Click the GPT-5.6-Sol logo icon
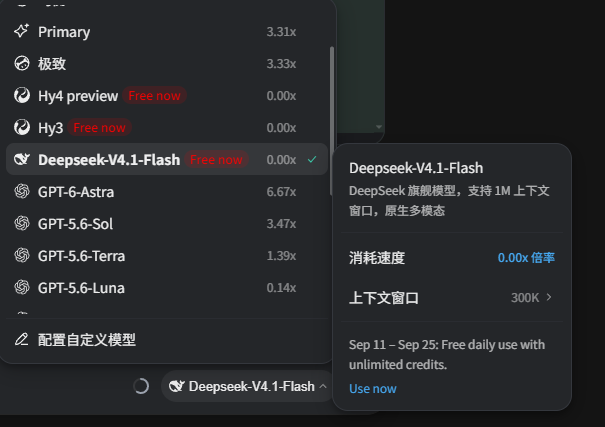Viewport: 605px width, 427px height. tap(22, 223)
